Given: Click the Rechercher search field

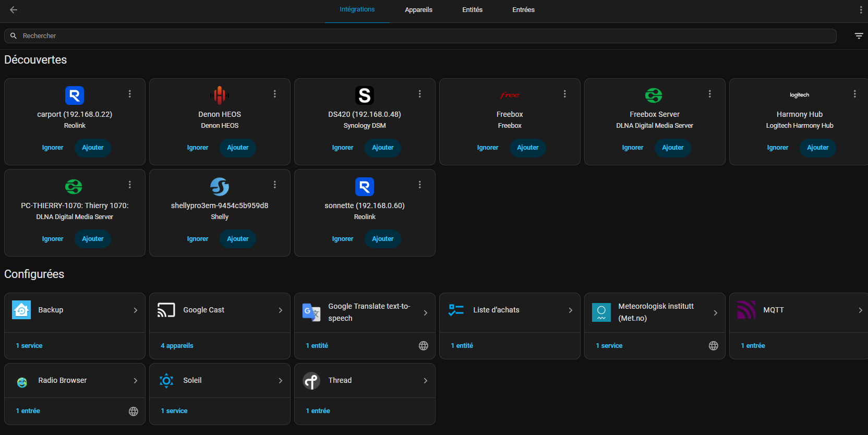Looking at the screenshot, I should 417,36.
